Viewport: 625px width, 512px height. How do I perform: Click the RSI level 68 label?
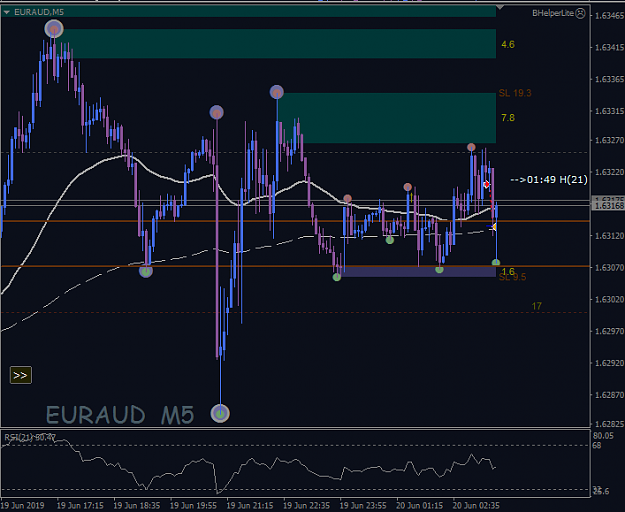pyautogui.click(x=597, y=445)
